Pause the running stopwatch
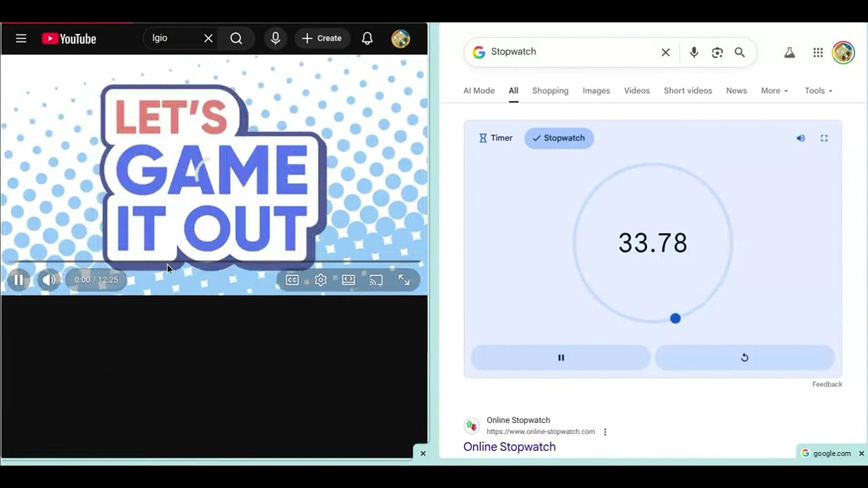The image size is (868, 488). [x=561, y=358]
